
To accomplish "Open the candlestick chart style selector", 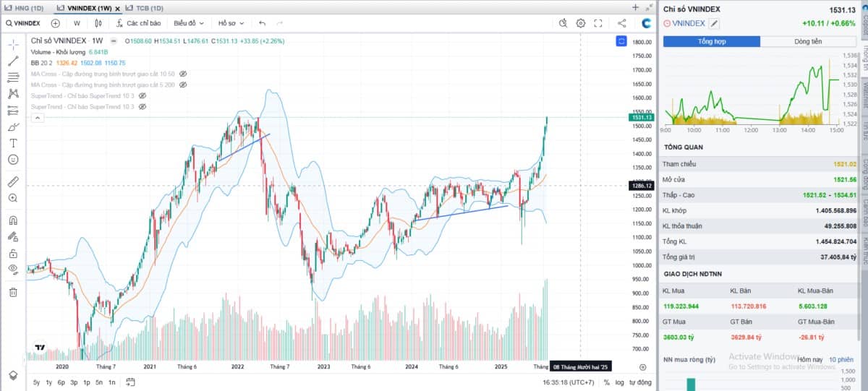I will click(x=98, y=23).
